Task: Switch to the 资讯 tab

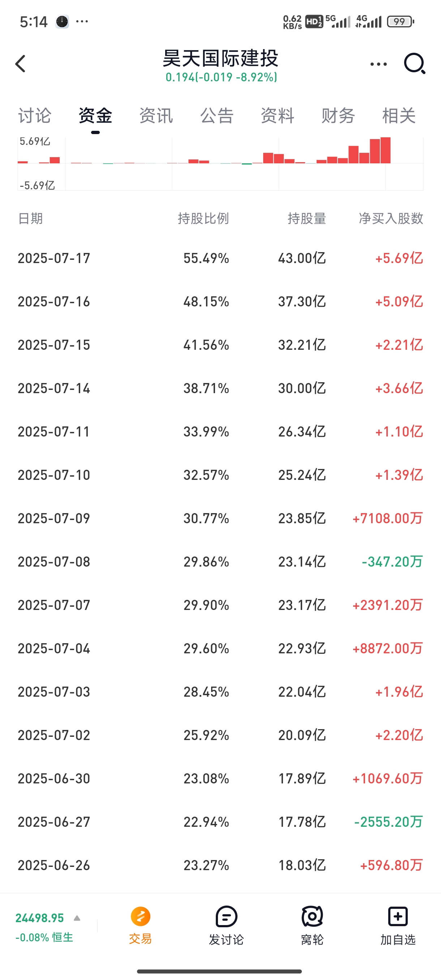Action: [156, 116]
